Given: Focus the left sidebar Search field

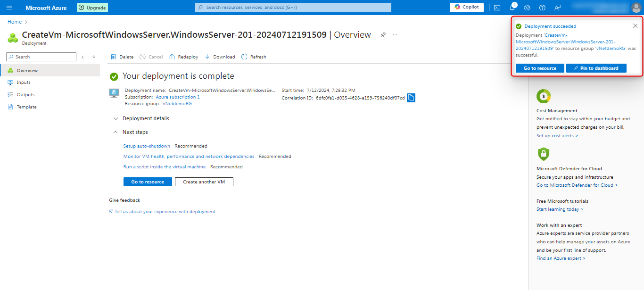Looking at the screenshot, I should 41,57.
